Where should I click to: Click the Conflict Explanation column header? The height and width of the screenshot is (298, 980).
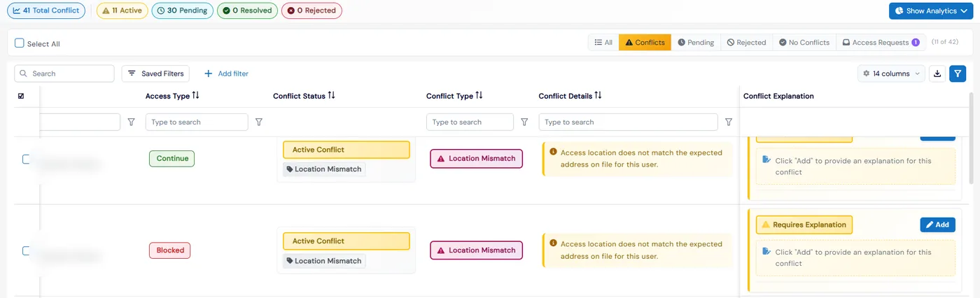tap(778, 96)
